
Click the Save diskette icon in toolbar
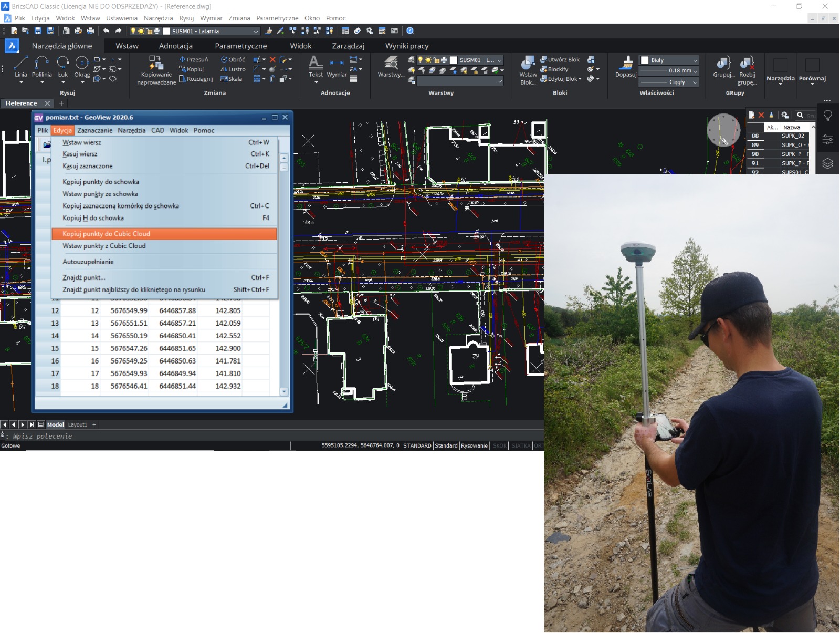[x=38, y=31]
